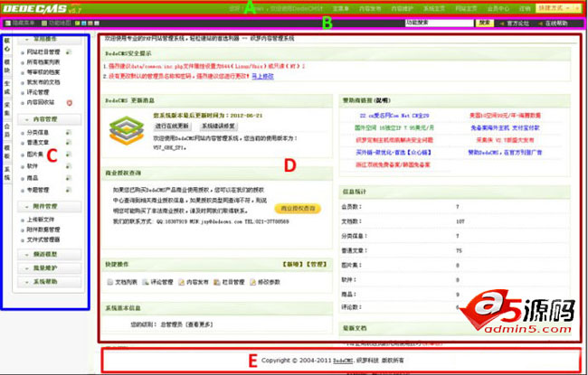Expand the 系统帮助 sidebar section
588x375 pixels.
click(x=49, y=282)
